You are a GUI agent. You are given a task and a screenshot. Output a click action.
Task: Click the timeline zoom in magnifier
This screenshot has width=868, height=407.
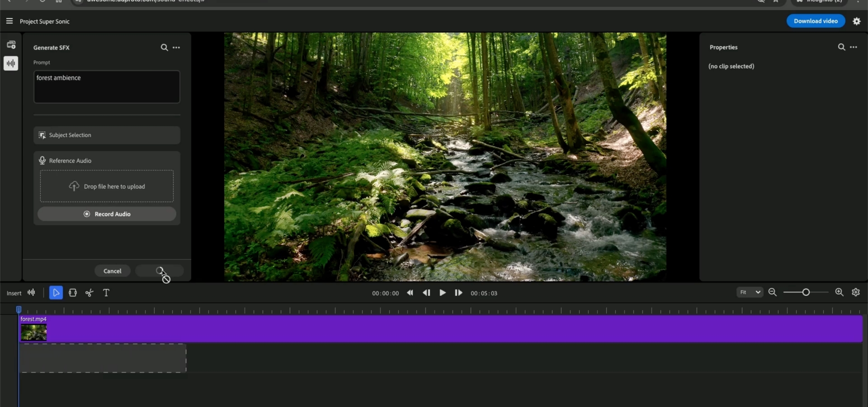tap(840, 293)
